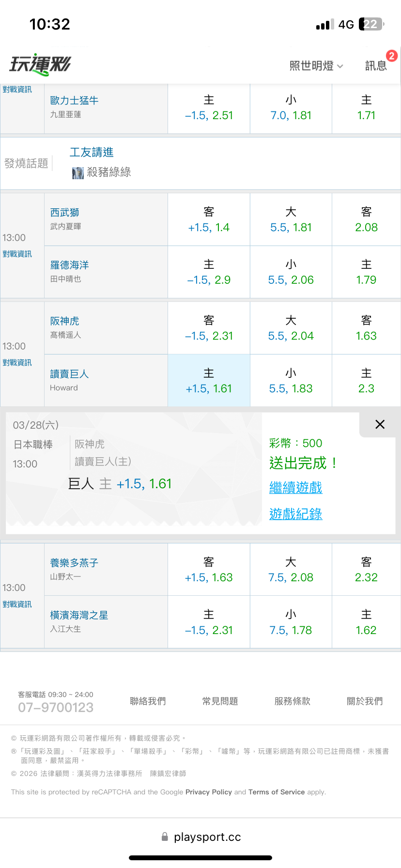Image resolution: width=401 pixels, height=868 pixels.
Task: Tap the 玩運彩 logo
Action: point(40,64)
